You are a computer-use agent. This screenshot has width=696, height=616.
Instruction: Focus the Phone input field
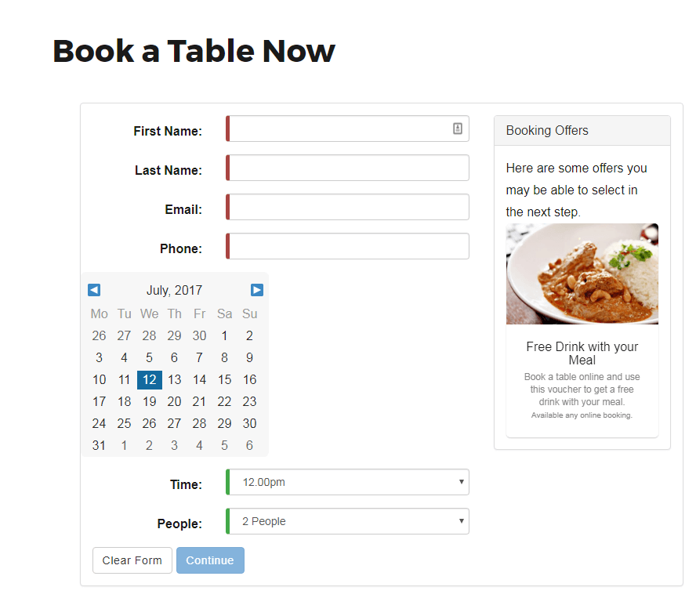coord(347,246)
